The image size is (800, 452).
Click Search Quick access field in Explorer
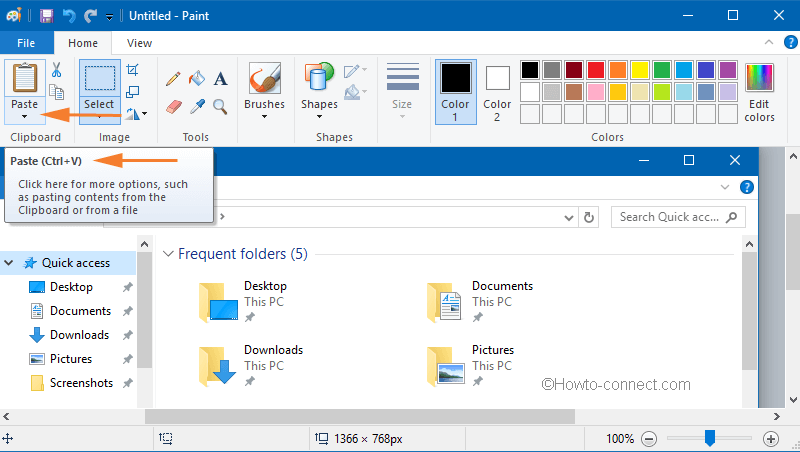(678, 217)
